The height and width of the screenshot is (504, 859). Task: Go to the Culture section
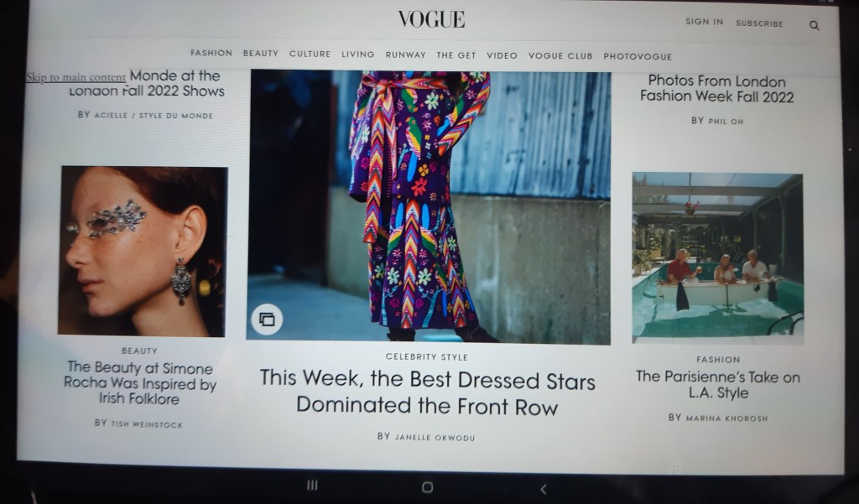click(x=310, y=54)
